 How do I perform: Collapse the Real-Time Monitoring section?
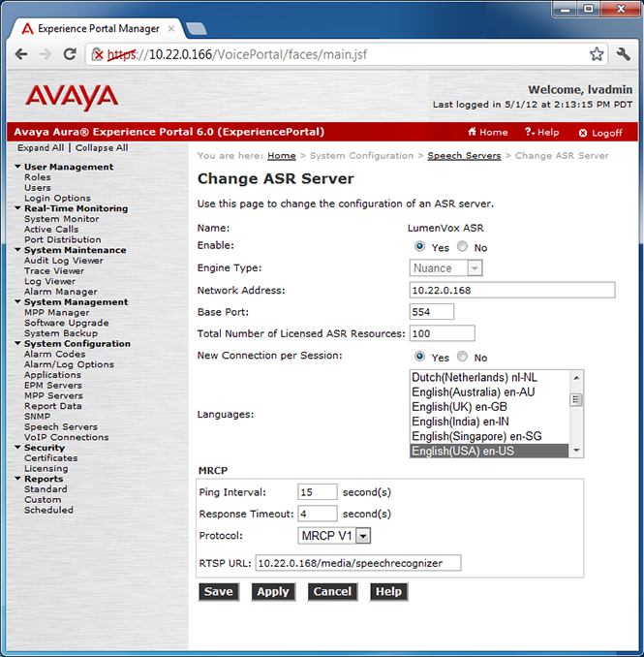coord(17,207)
